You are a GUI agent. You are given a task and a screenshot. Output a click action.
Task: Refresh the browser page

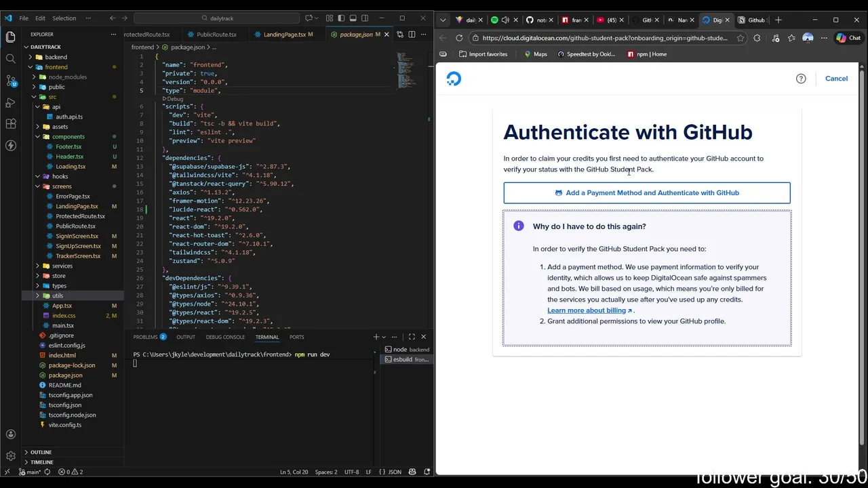click(459, 38)
